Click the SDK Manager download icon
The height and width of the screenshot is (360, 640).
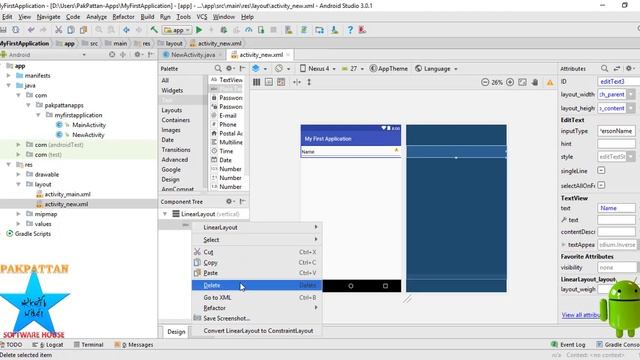[335, 30]
